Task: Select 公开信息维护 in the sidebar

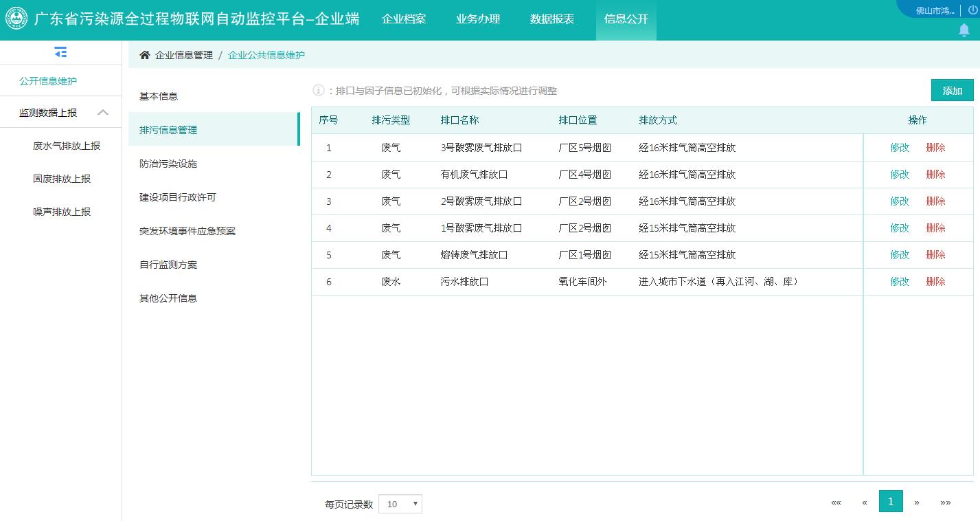Action: point(48,81)
